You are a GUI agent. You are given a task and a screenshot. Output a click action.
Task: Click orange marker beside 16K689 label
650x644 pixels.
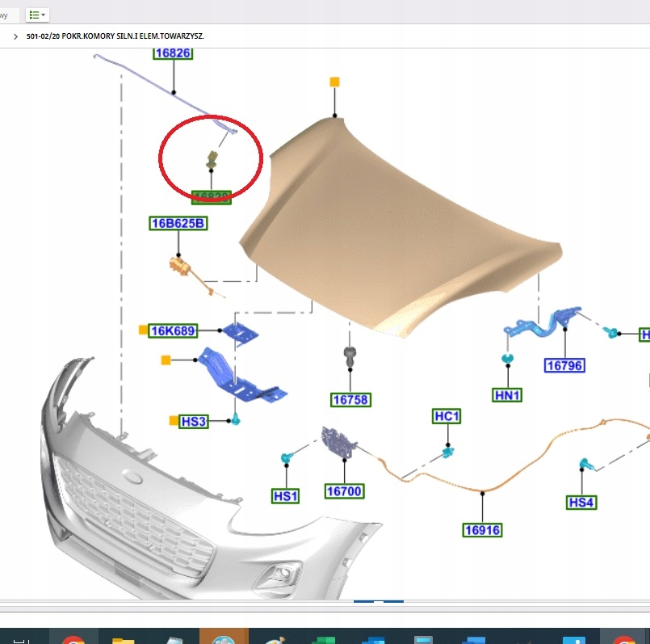143,330
